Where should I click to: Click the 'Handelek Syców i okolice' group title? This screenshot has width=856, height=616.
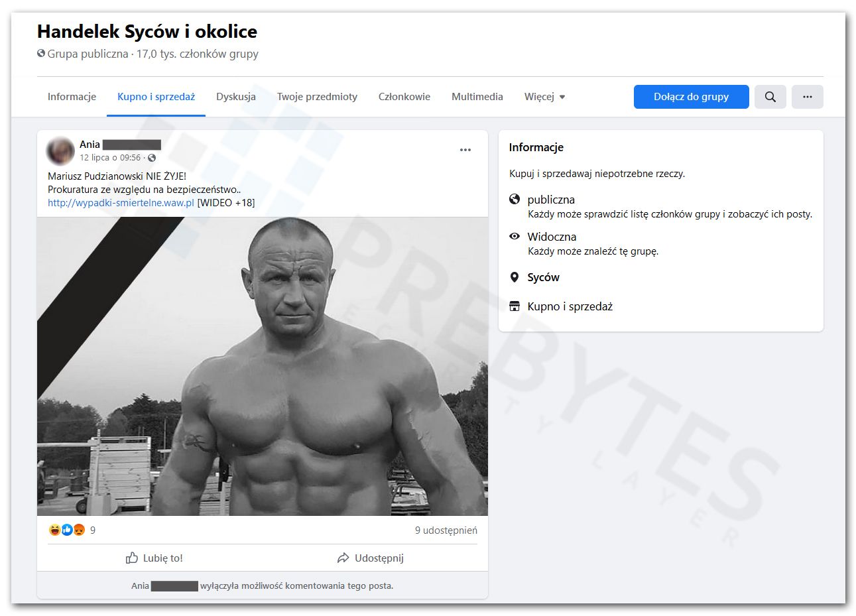pos(147,31)
